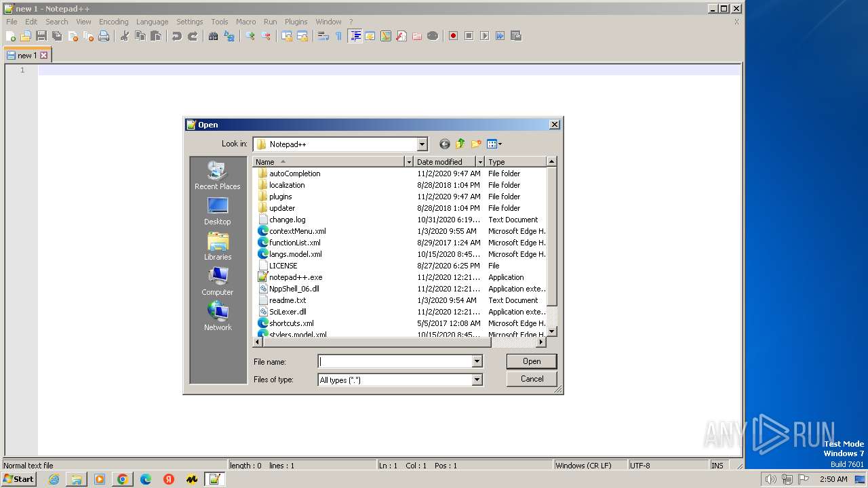Click the Save recorded macro icon

[515, 36]
